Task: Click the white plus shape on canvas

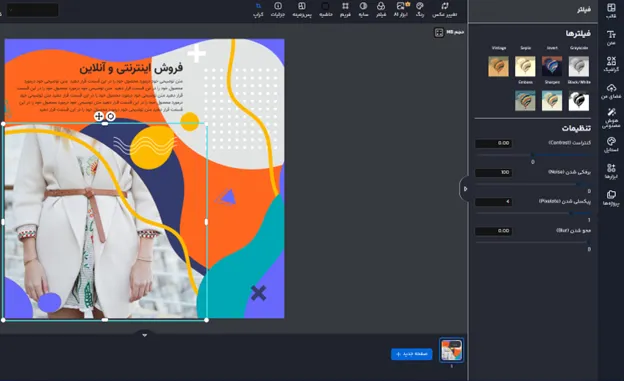Action: (x=196, y=53)
